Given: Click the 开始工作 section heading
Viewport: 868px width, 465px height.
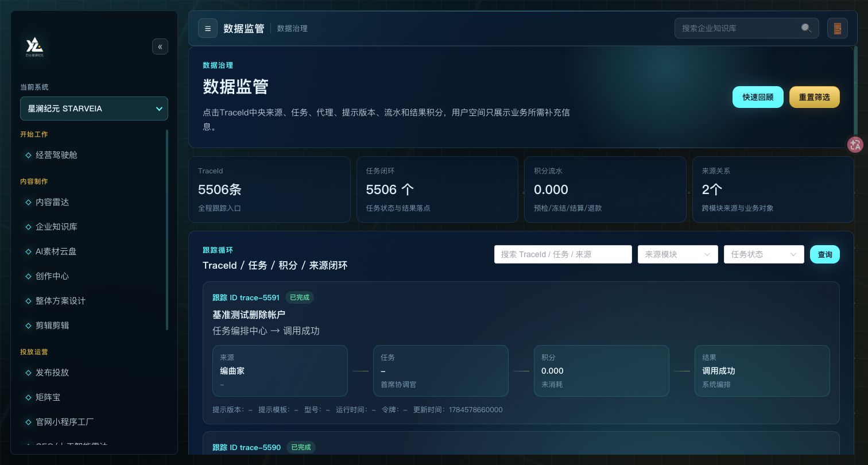Looking at the screenshot, I should click(34, 134).
